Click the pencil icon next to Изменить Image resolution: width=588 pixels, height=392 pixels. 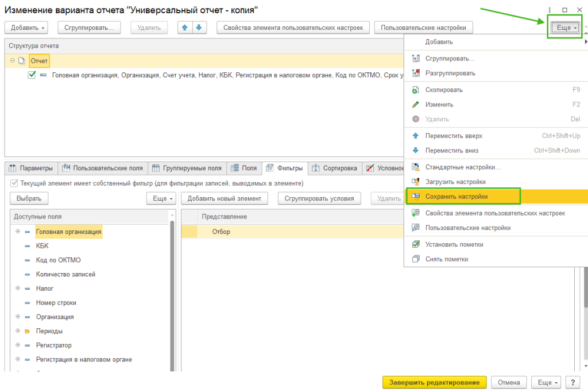click(416, 105)
